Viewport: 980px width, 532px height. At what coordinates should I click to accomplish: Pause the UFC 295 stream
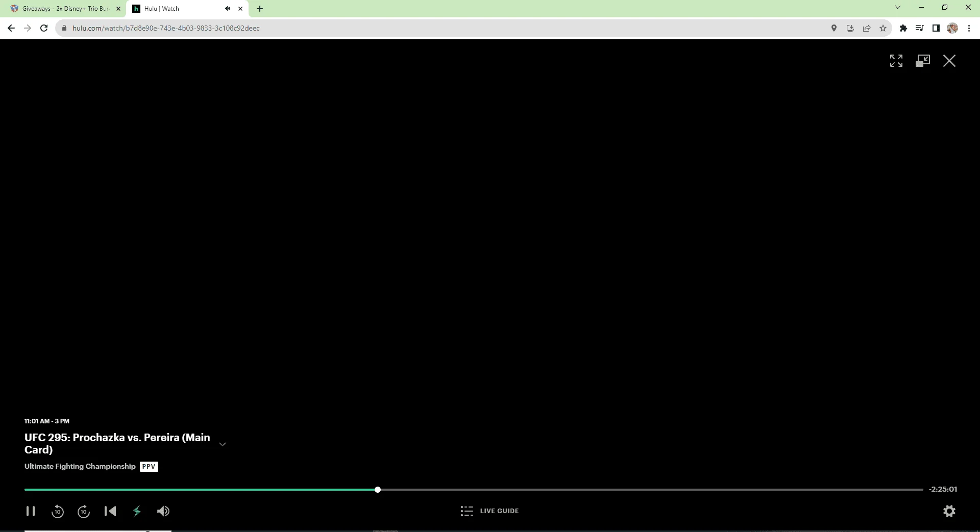pos(31,511)
